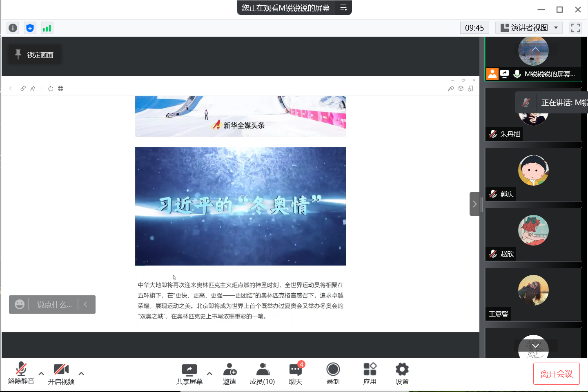Image resolution: width=588 pixels, height=392 pixels.
Task: Check the green network signal icon
Action: pyautogui.click(x=47, y=28)
